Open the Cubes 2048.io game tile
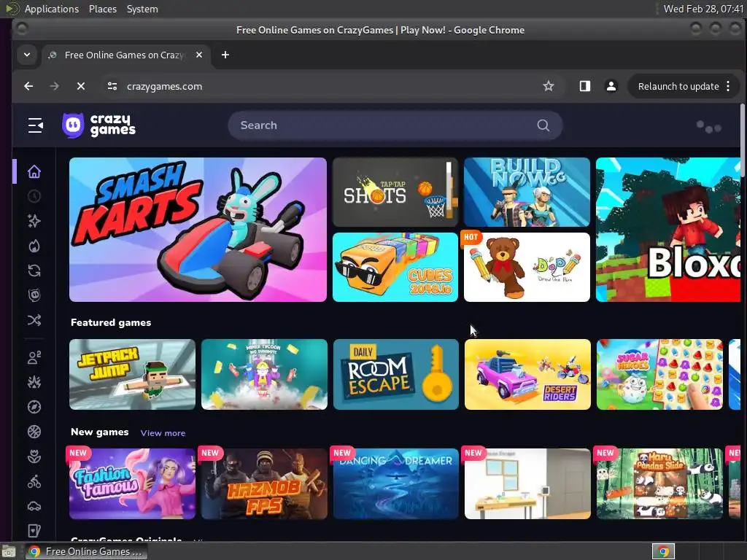Image resolution: width=747 pixels, height=560 pixels. pos(395,267)
